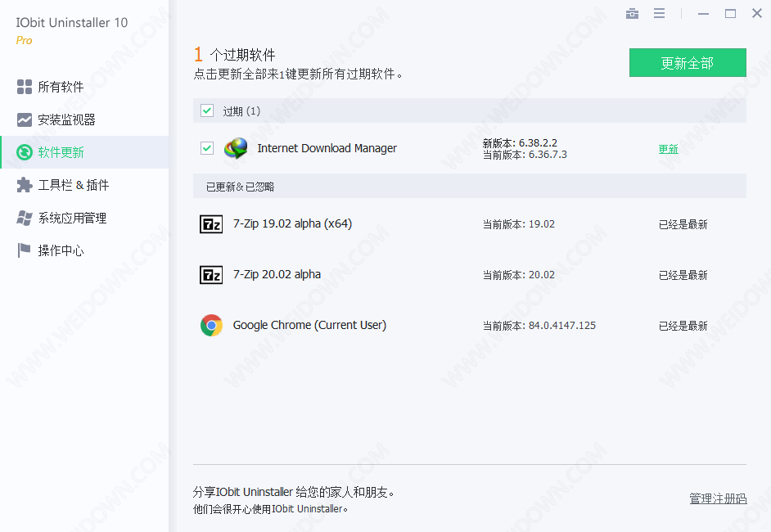Open the hamburger options menu

pos(659,13)
